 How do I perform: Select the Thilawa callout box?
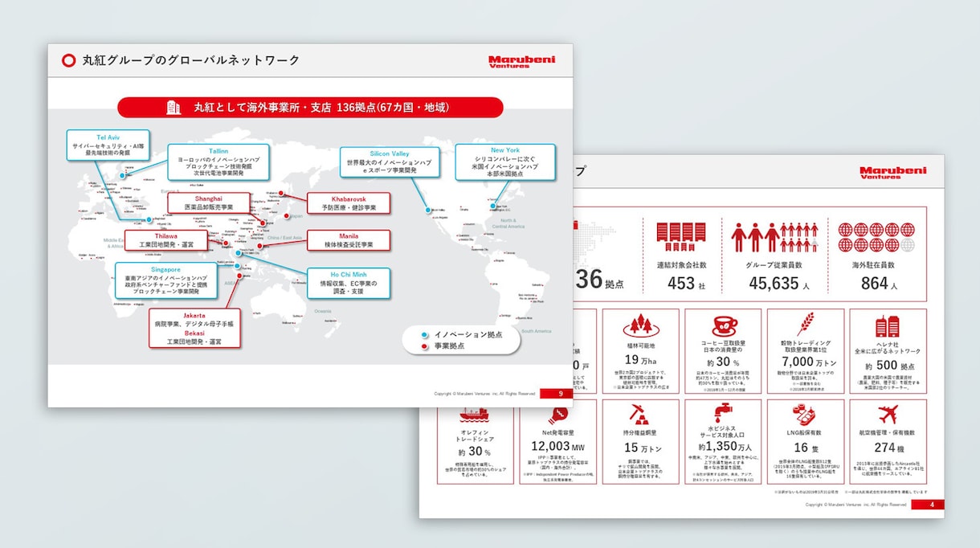click(166, 240)
